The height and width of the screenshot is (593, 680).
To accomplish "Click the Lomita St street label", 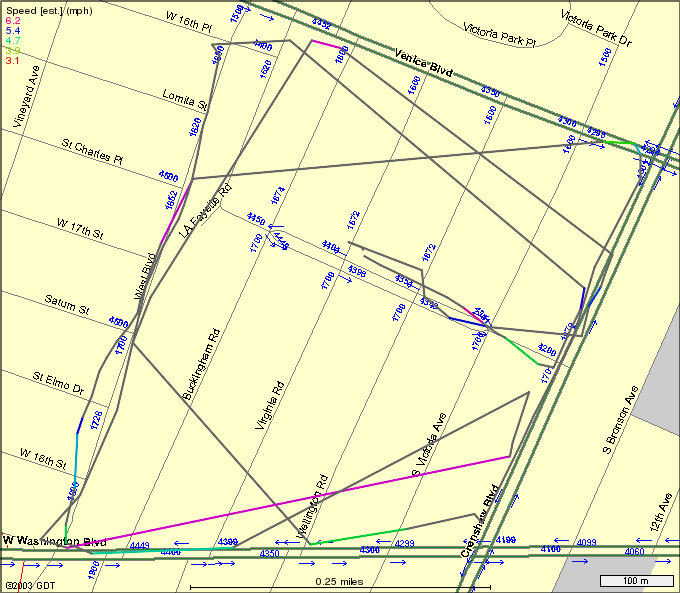I will point(185,99).
